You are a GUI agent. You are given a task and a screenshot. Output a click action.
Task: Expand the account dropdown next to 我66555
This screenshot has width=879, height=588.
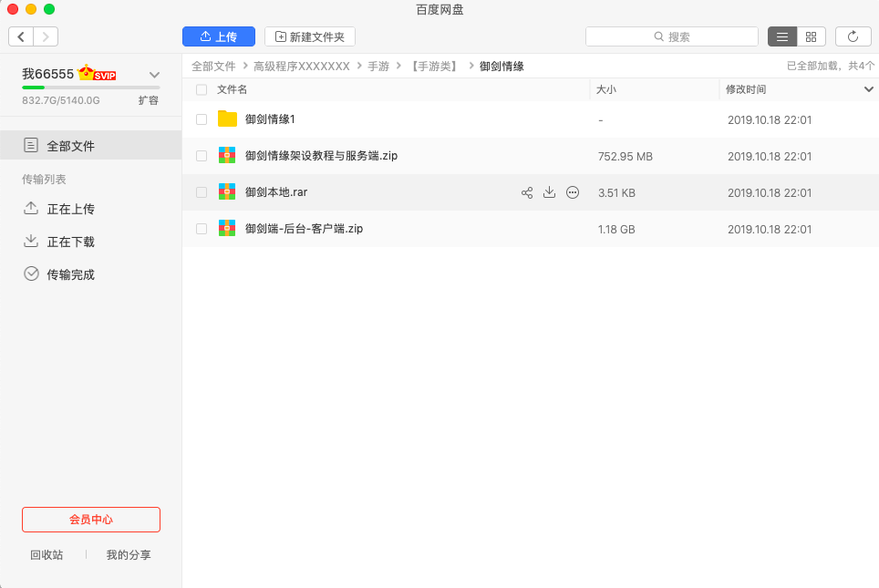pos(154,75)
